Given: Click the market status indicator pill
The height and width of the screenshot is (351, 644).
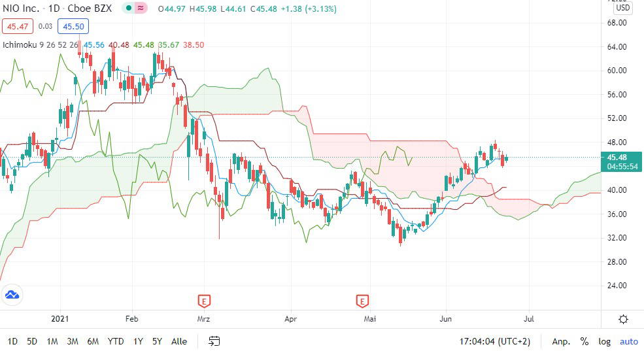Looking at the screenshot, I should [135, 8].
